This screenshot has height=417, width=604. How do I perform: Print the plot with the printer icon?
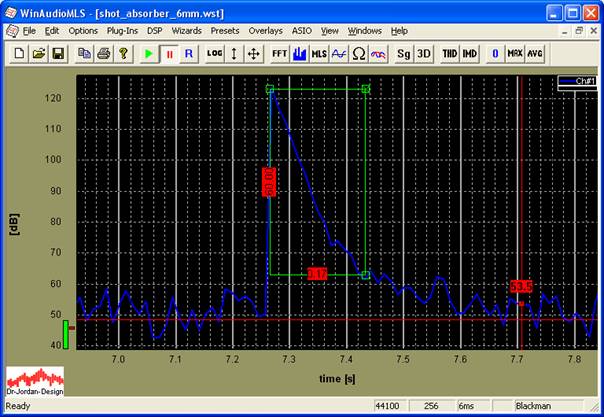pos(104,54)
